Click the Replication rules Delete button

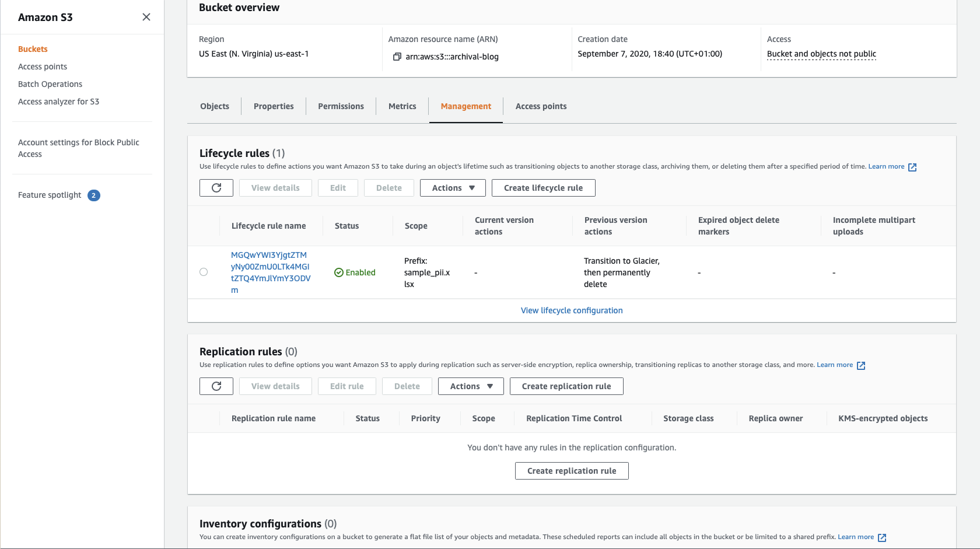tap(407, 386)
